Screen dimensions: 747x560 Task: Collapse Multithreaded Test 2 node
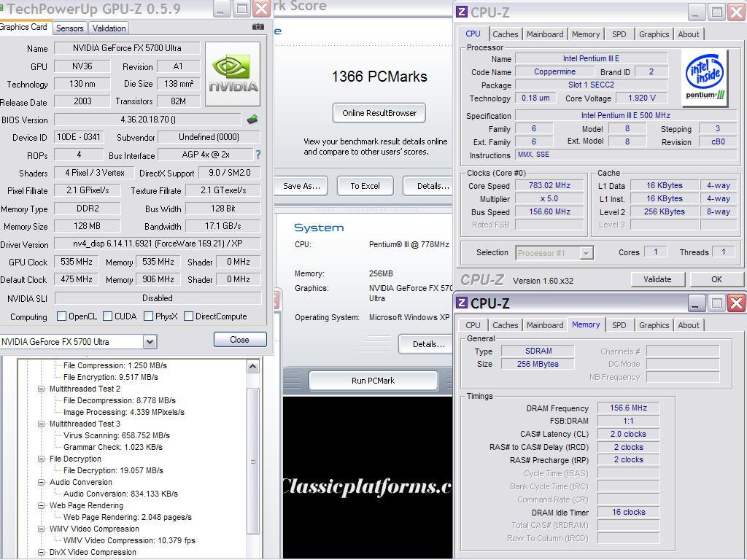(42, 389)
